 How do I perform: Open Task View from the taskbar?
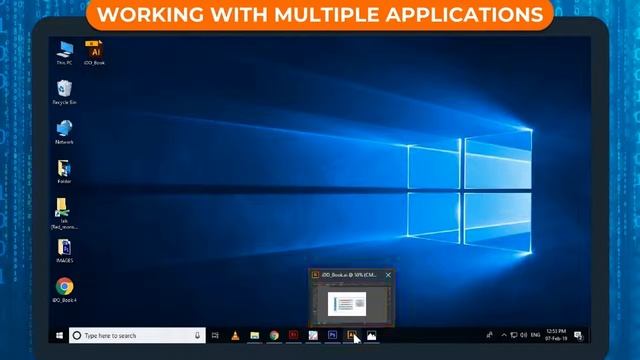tap(215, 336)
